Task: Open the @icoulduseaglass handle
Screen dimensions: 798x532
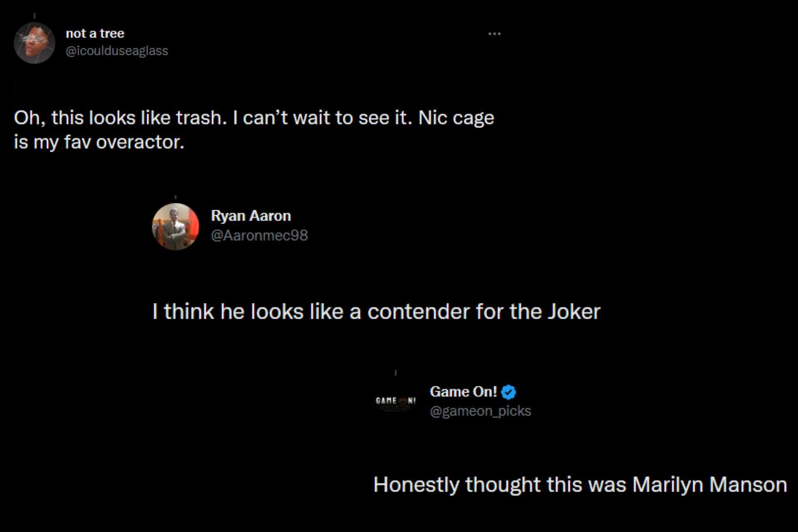Action: 117,51
